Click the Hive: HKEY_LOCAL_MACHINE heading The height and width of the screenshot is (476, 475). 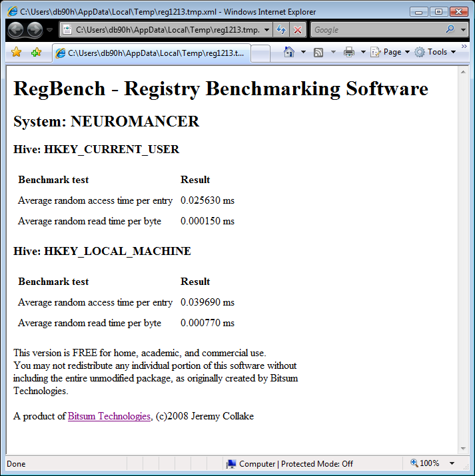click(x=102, y=252)
